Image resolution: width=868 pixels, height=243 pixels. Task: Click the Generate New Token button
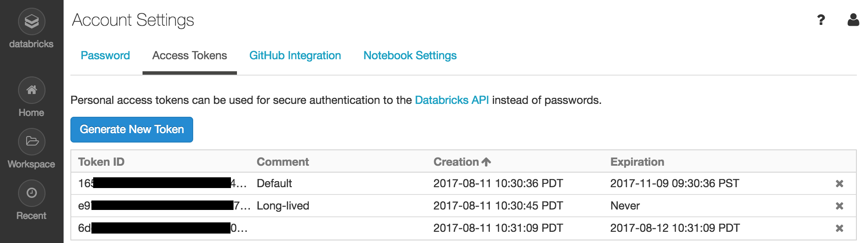click(x=132, y=129)
